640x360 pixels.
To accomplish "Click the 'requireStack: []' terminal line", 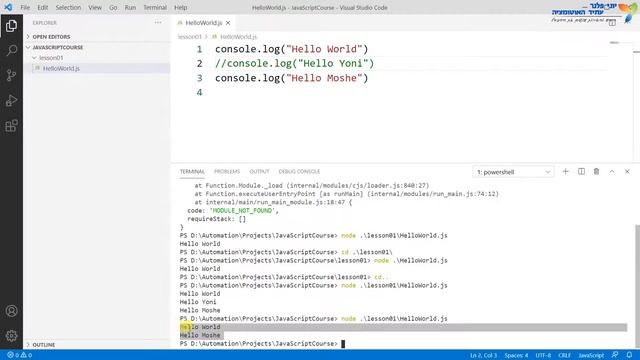I will coord(217,219).
